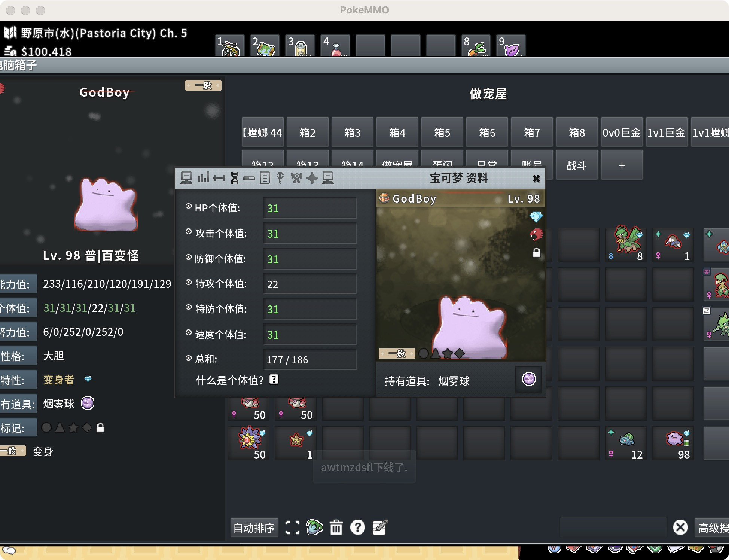
Task: Click the map icon next to the location name
Action: pyautogui.click(x=10, y=33)
